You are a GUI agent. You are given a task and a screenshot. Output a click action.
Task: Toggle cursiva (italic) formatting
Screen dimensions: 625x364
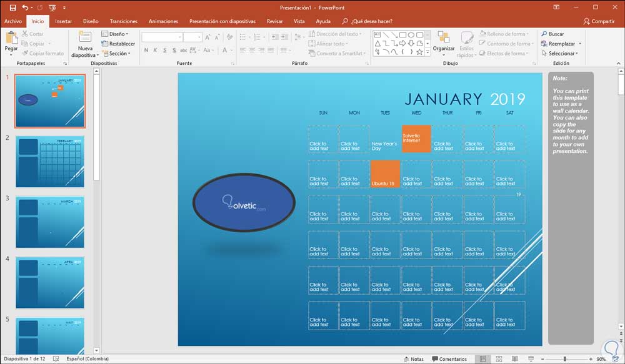click(156, 50)
